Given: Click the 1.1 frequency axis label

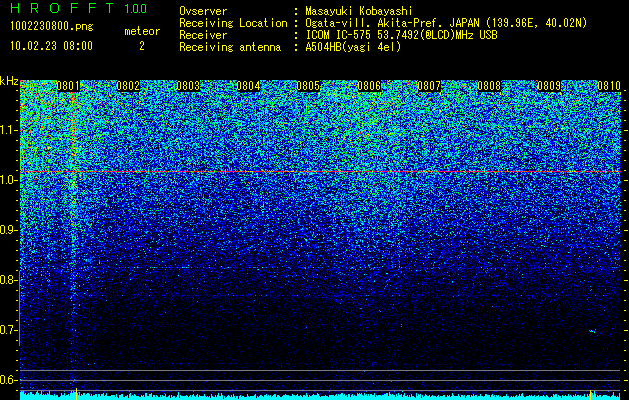Looking at the screenshot, I should [9, 130].
